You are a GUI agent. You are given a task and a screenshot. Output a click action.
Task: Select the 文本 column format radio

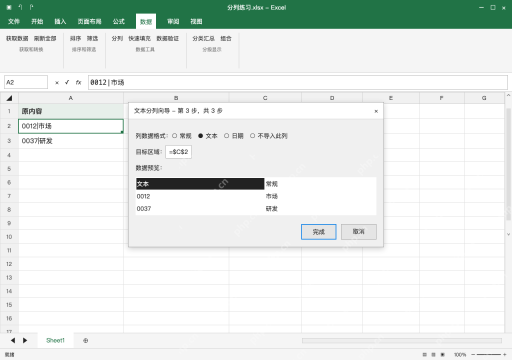(x=200, y=136)
